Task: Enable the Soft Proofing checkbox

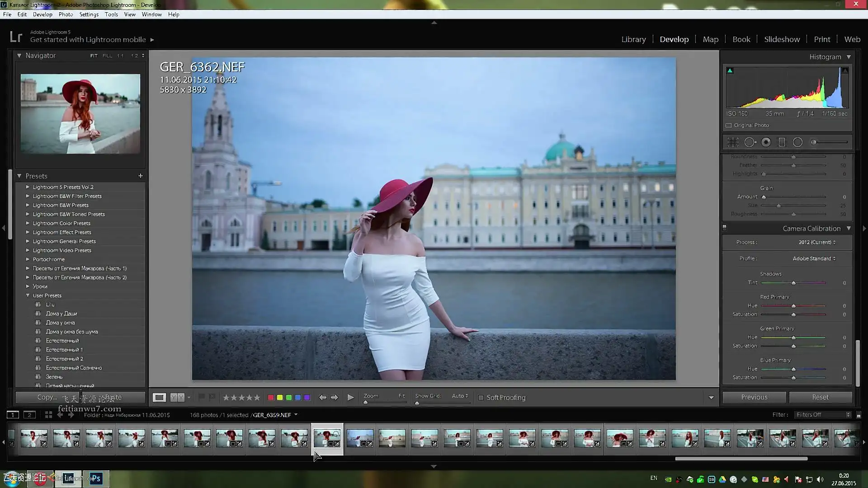Action: pyautogui.click(x=481, y=398)
